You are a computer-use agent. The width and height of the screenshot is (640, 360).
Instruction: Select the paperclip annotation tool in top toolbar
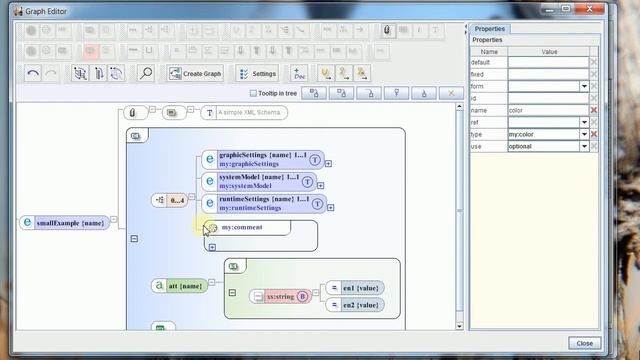click(x=387, y=30)
